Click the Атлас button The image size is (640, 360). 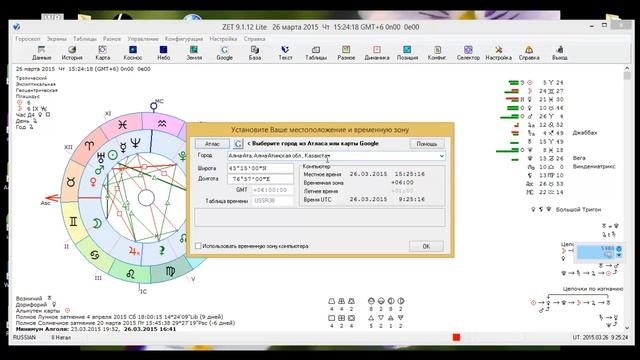point(212,144)
